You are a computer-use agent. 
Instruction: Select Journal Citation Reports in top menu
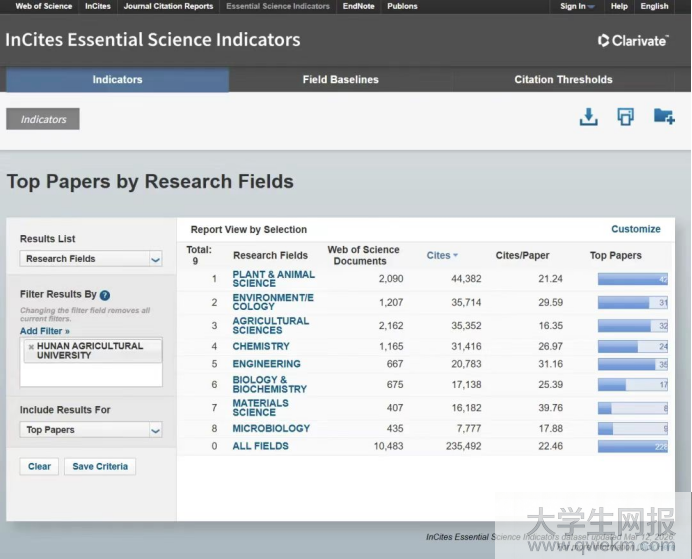168,6
